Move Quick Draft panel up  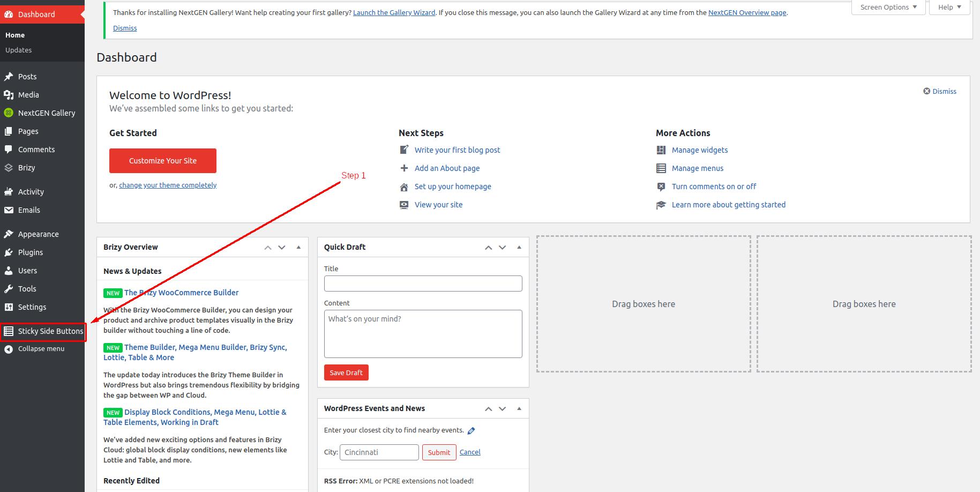pos(489,247)
